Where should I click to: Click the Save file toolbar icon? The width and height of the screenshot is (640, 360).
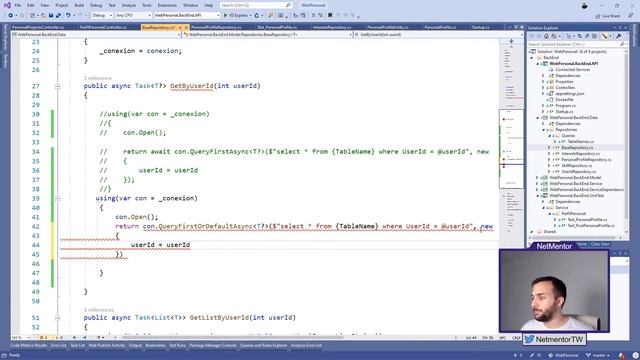click(51, 15)
